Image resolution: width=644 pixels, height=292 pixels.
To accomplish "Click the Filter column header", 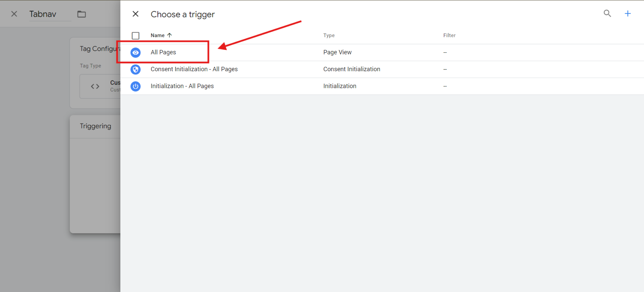I will click(449, 35).
